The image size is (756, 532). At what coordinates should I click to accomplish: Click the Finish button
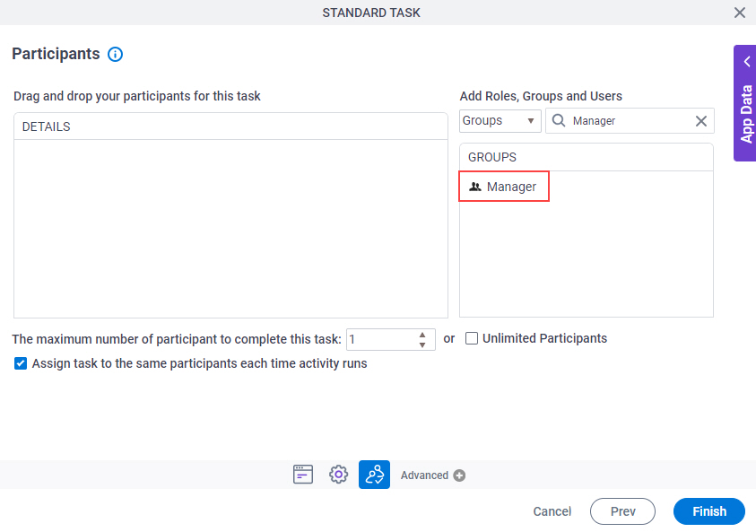click(x=709, y=511)
